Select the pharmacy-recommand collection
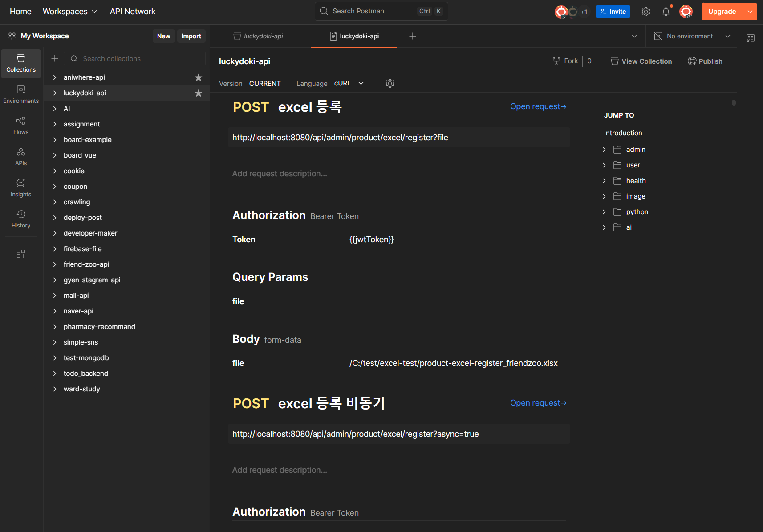Screen dimensions: 763x532 [x=127, y=327]
